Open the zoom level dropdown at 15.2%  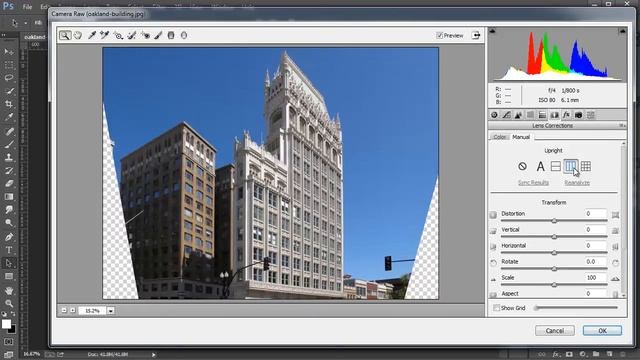coord(111,311)
